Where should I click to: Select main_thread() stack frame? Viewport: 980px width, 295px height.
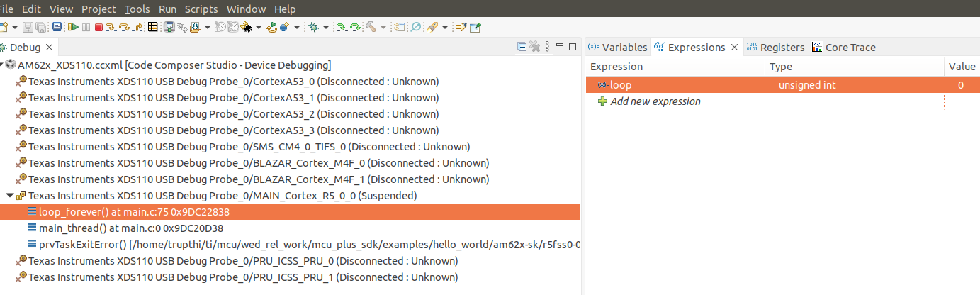coord(131,228)
